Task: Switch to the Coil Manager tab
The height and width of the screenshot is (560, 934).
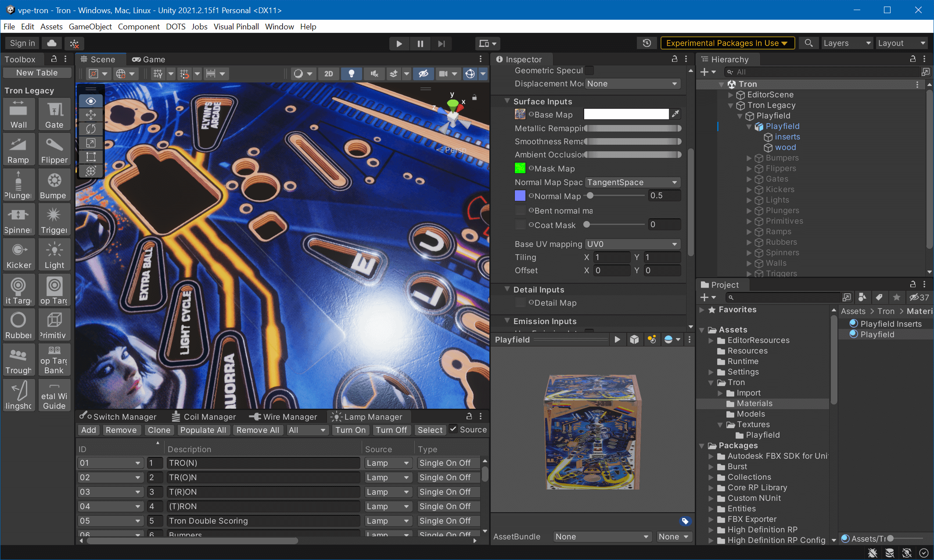Action: pos(205,417)
